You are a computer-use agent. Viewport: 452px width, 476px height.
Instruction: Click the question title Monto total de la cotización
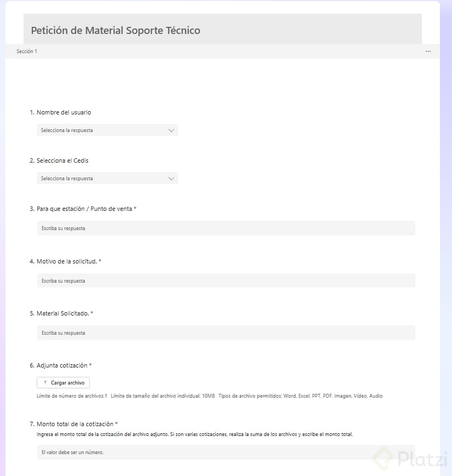pos(75,424)
